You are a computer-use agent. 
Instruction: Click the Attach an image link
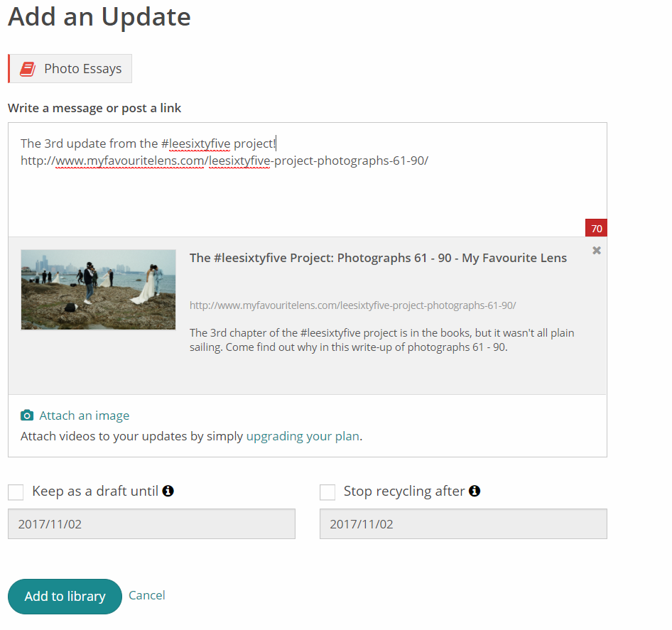(x=84, y=416)
